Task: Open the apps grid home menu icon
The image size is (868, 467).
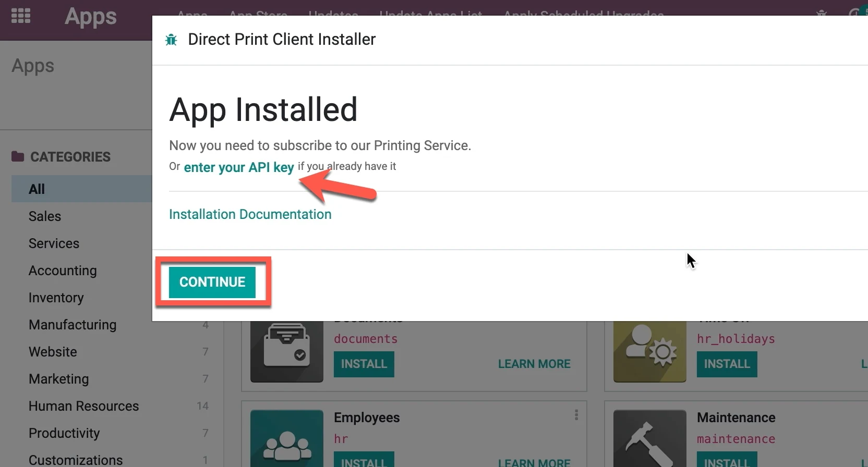Action: [x=21, y=16]
